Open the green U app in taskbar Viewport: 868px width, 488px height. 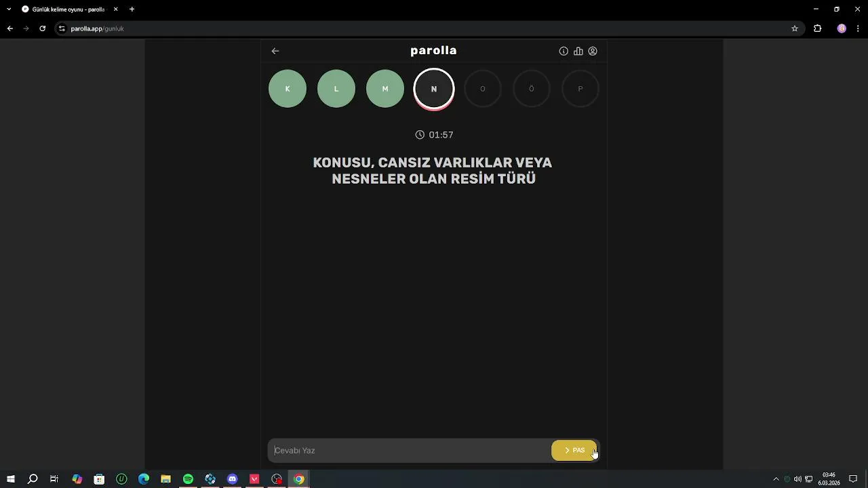pos(121,479)
